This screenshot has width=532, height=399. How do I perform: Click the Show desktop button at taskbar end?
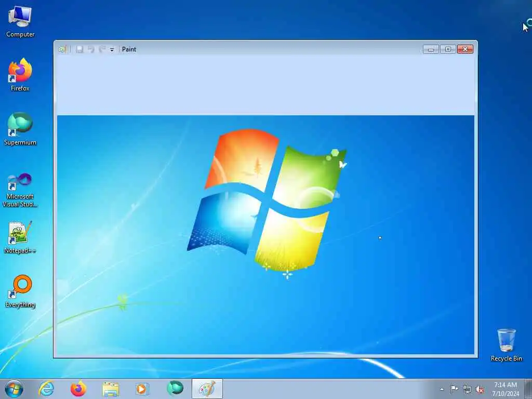[x=528, y=389]
